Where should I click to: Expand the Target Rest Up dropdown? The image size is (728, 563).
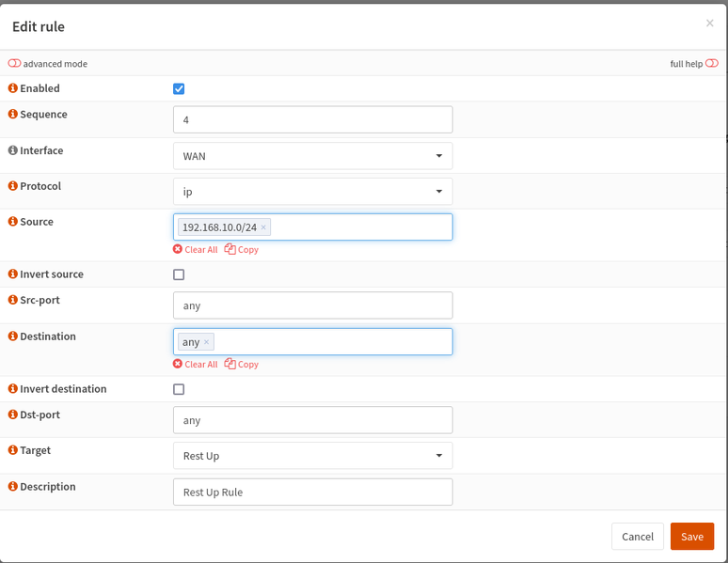click(312, 456)
